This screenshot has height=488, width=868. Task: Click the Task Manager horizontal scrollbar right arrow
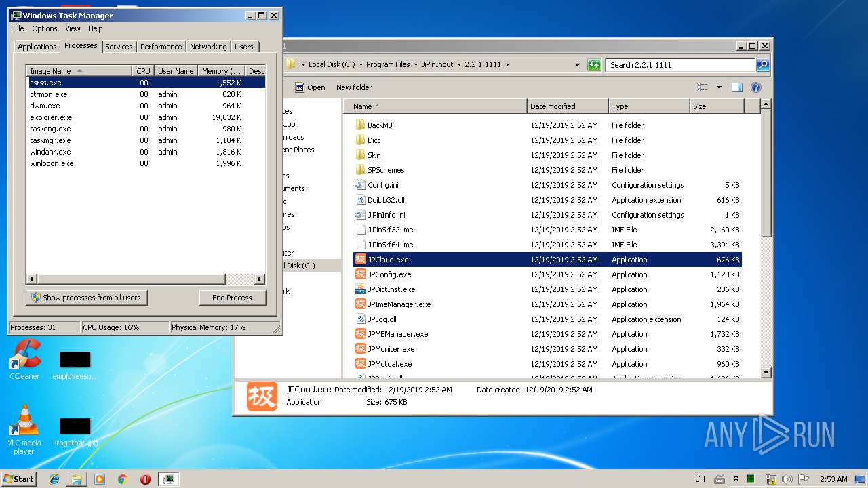260,279
